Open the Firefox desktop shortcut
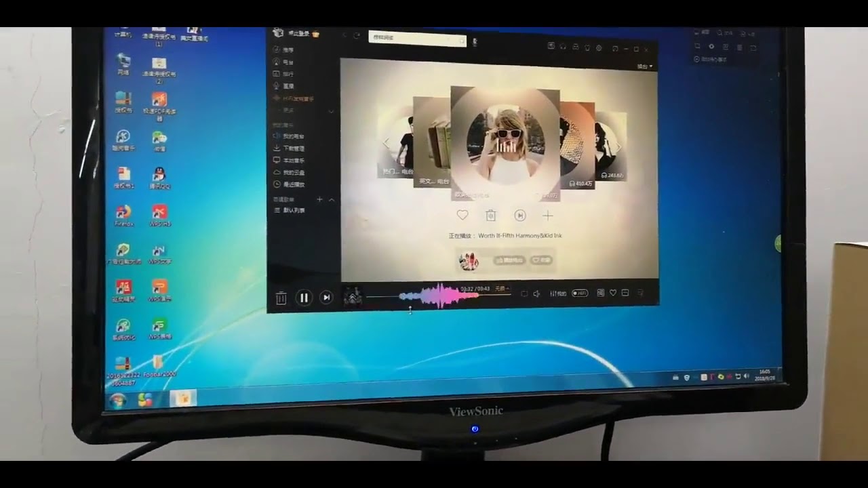 (123, 216)
